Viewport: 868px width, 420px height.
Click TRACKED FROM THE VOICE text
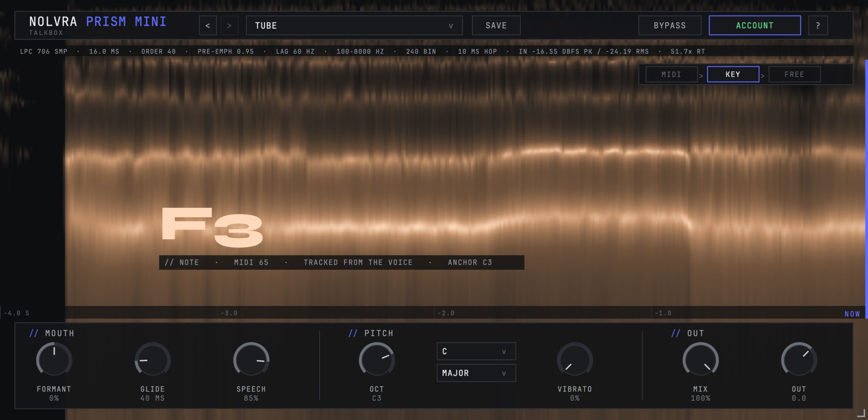[x=358, y=262]
